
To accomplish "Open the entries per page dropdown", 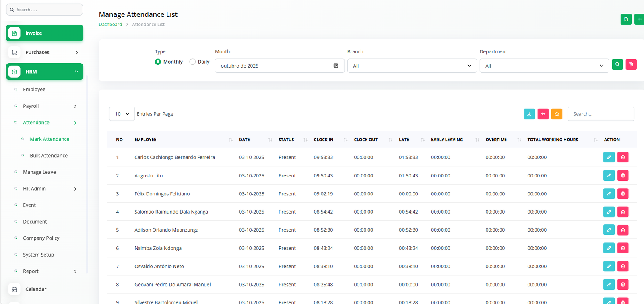I will (x=122, y=114).
